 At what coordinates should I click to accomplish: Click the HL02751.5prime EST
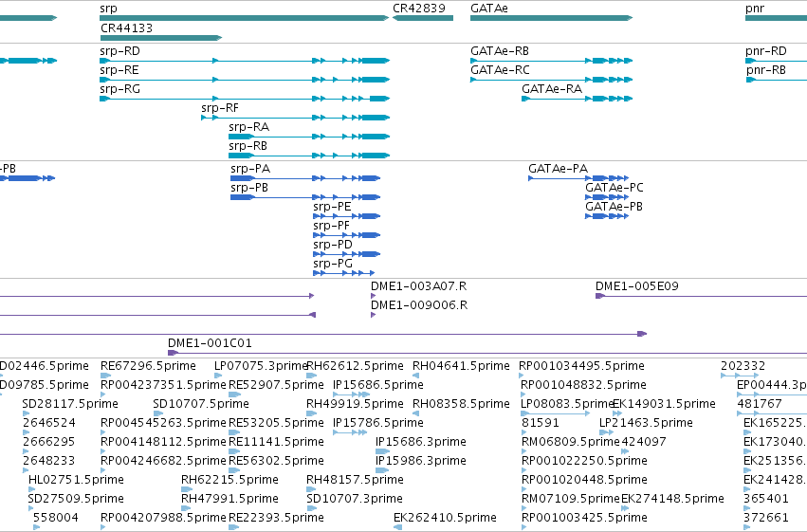[x=31, y=489]
